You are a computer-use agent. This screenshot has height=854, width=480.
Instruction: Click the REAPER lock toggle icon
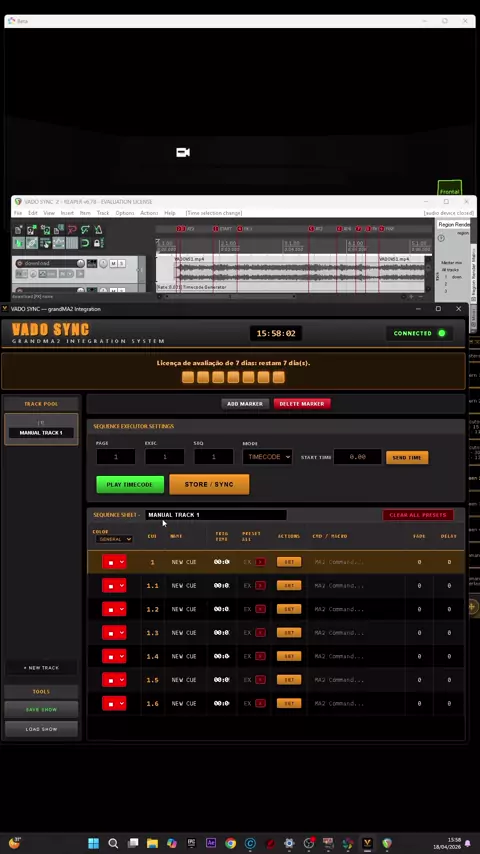pos(98,243)
